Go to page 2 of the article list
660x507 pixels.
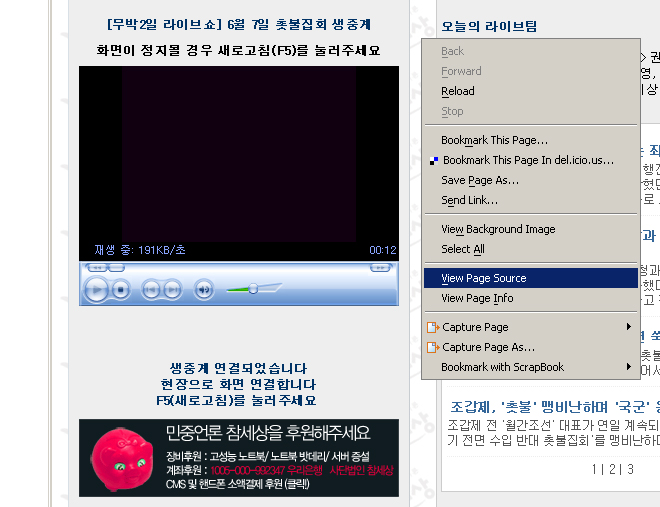[612, 469]
